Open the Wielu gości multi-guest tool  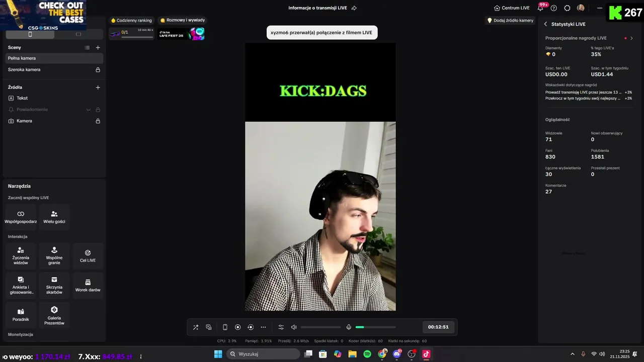tap(54, 217)
